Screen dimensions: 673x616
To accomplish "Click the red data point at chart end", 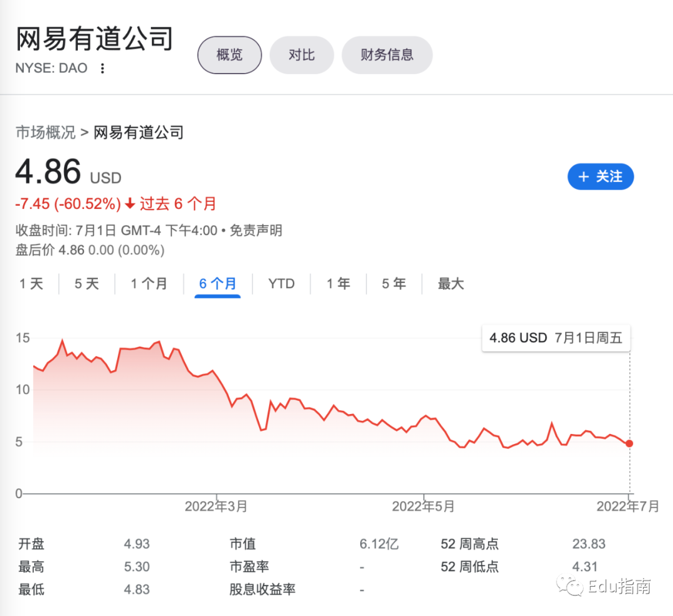I will [x=629, y=443].
